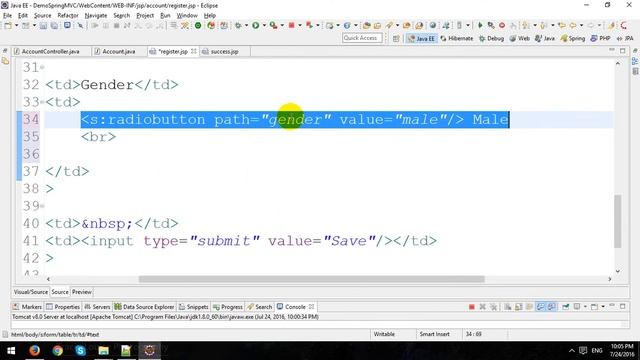Click the Open Console icon in the Console toolbar
The height and width of the screenshot is (360, 640).
(x=594, y=307)
